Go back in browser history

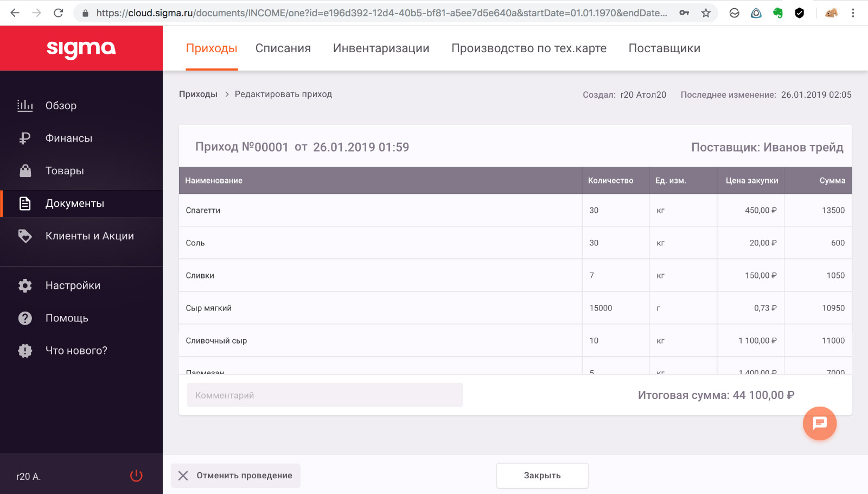[x=15, y=13]
